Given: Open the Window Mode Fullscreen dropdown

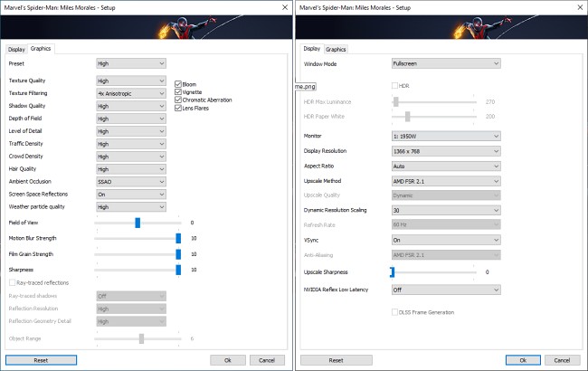Looking at the screenshot, I should coord(446,63).
